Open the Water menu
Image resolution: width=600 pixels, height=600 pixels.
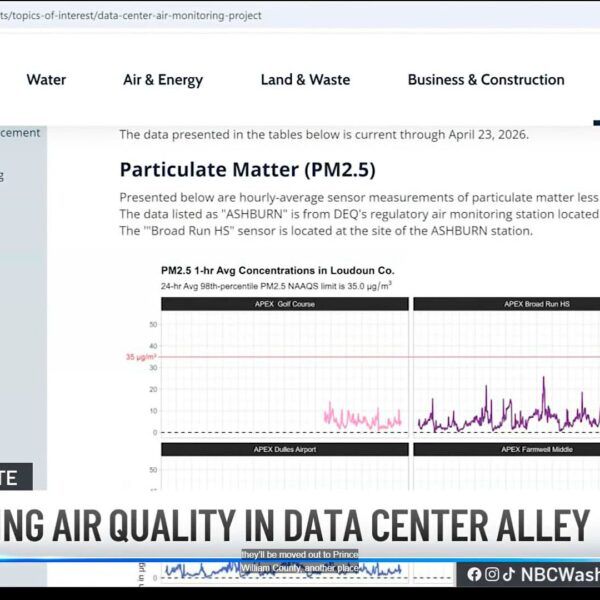[46, 80]
